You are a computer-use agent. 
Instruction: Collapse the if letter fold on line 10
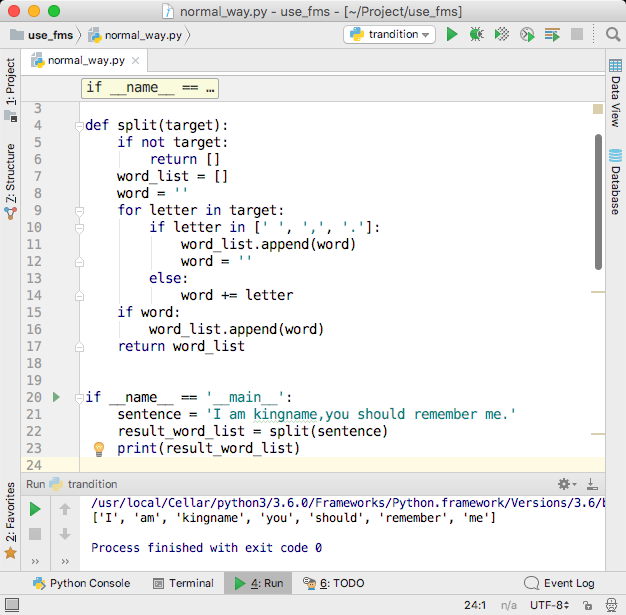coord(79,228)
